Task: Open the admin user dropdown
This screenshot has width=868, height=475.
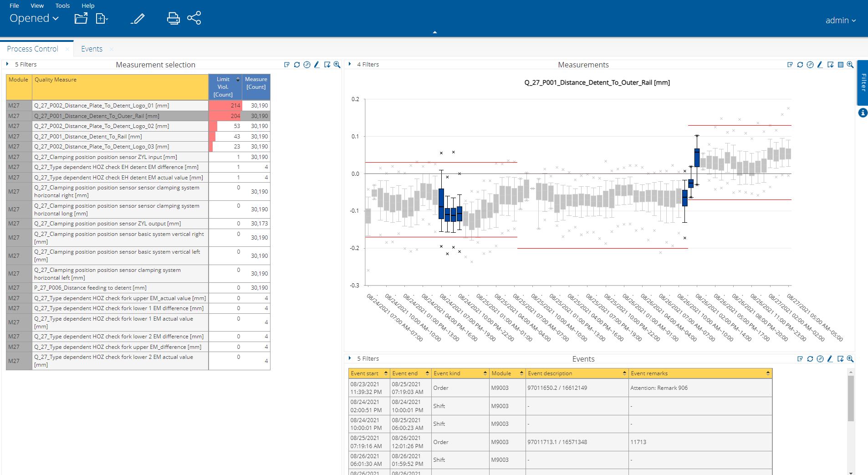Action: click(x=840, y=20)
